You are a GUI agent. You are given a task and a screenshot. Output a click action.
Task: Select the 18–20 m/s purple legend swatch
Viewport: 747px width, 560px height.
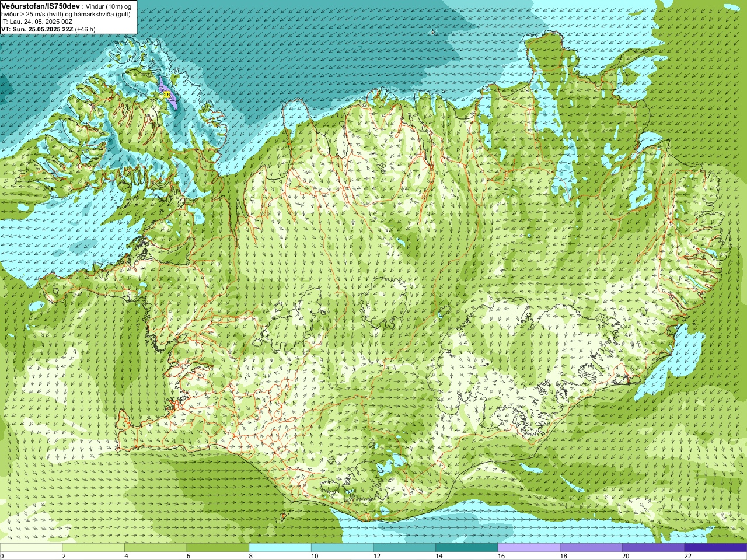point(591,548)
